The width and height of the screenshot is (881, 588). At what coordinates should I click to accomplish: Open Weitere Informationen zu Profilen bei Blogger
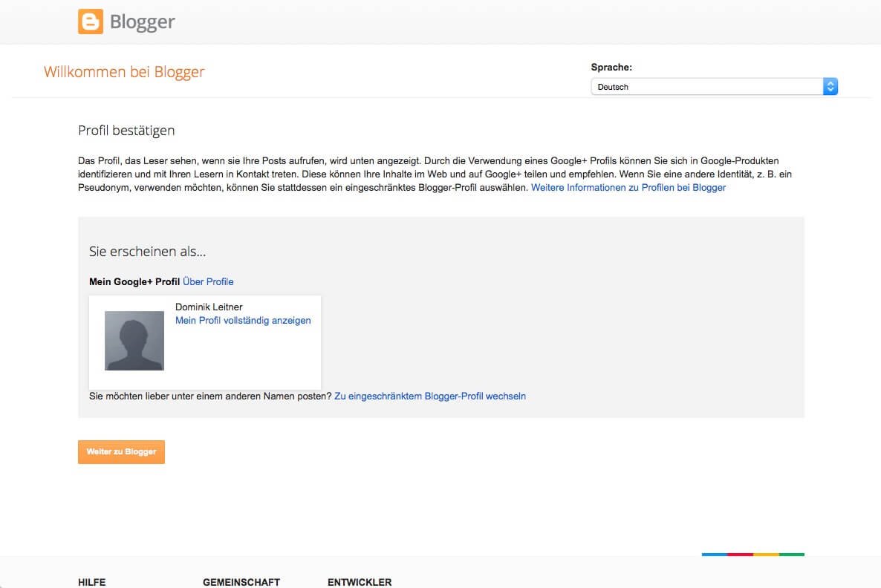tap(628, 187)
